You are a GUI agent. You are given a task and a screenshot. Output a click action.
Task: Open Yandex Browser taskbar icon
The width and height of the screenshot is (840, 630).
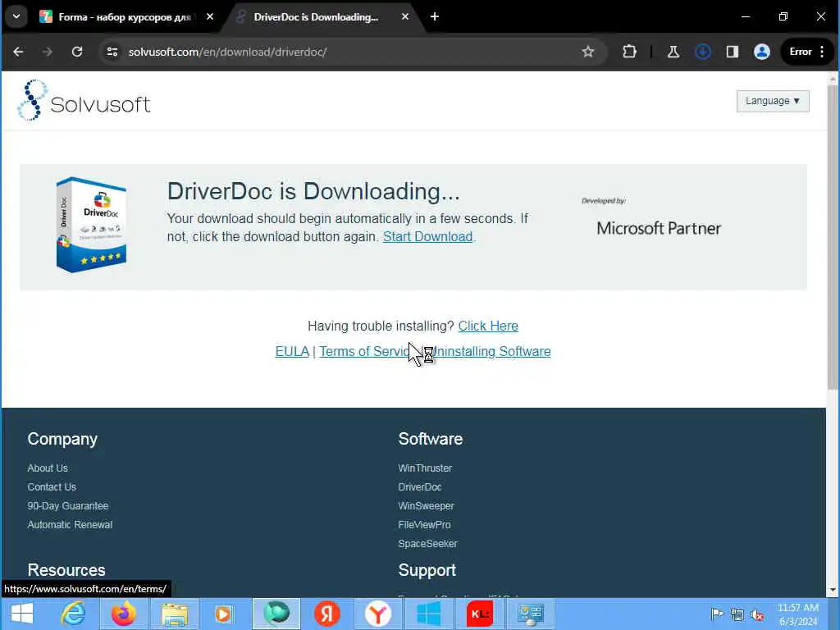click(x=377, y=614)
